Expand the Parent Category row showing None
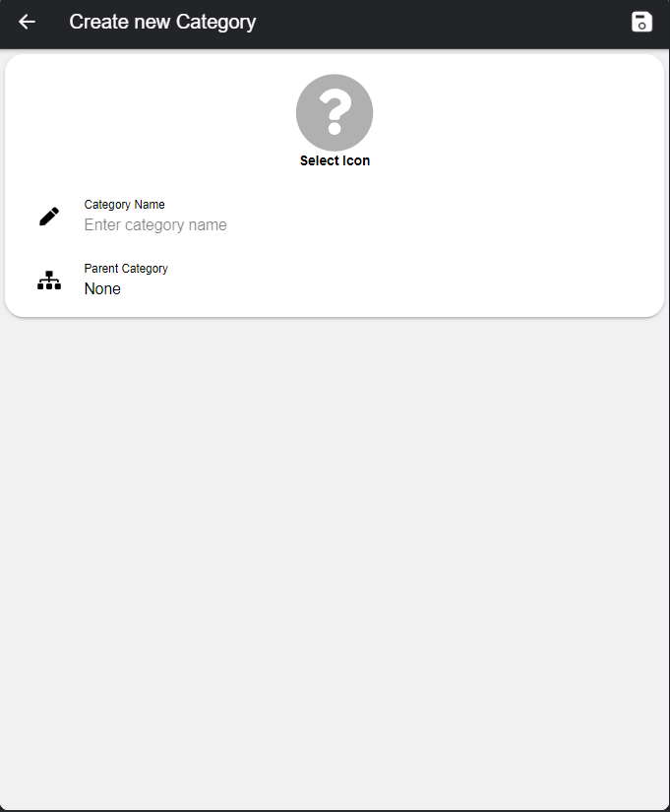 335,280
